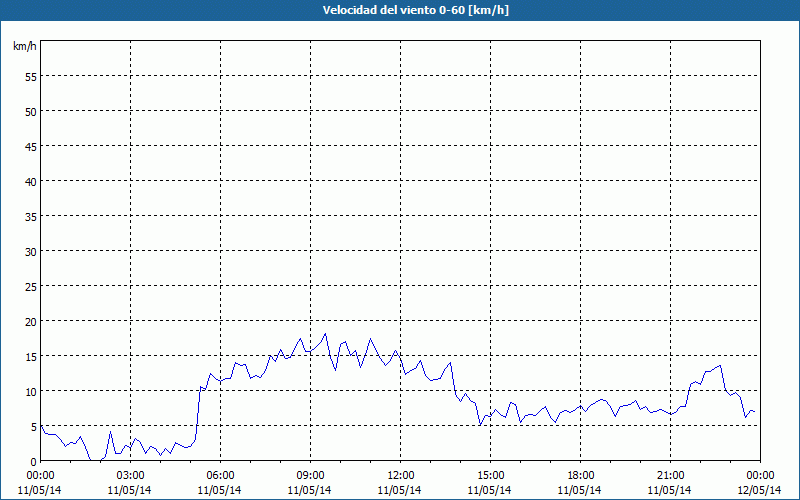Click the chart title 'Velocidad del viento 0-60 [km/h]'

416,10
